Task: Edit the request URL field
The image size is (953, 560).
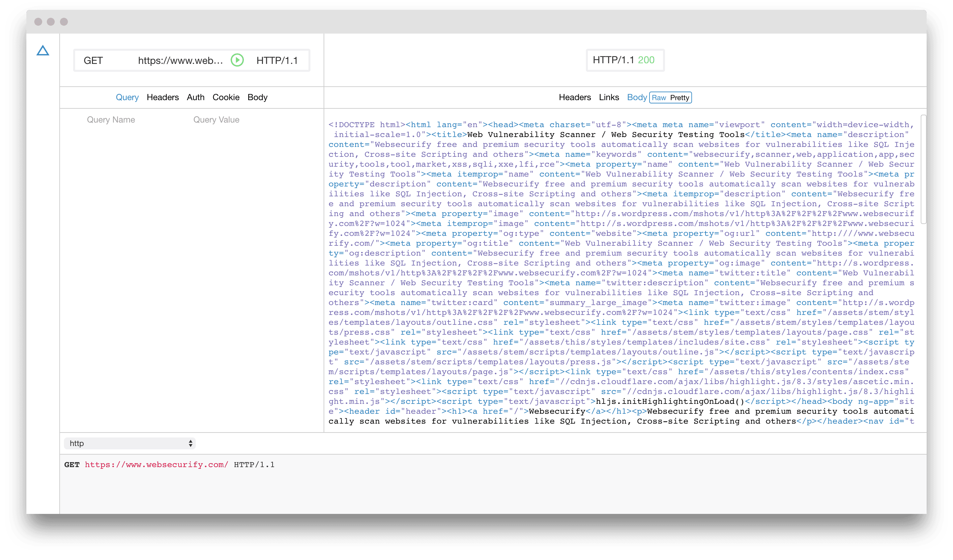Action: [x=180, y=61]
